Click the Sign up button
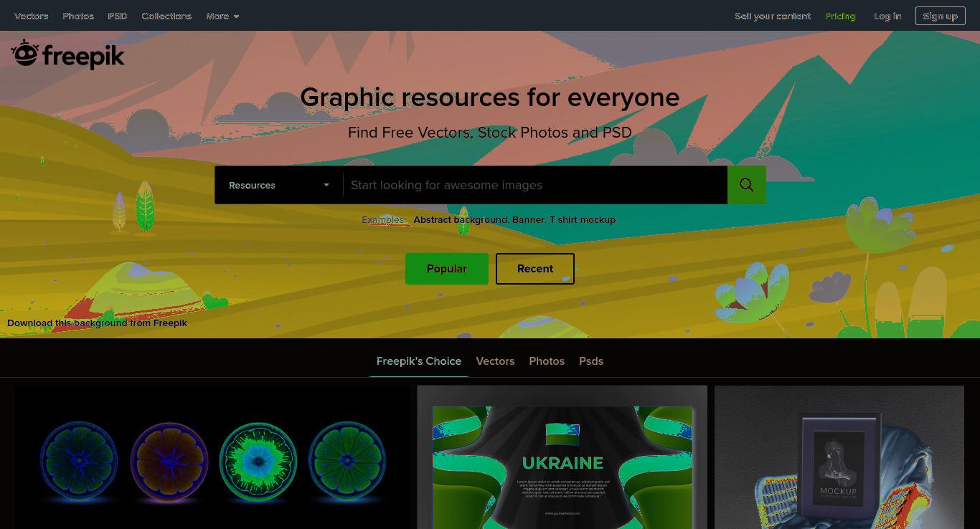The image size is (980, 529). (940, 16)
